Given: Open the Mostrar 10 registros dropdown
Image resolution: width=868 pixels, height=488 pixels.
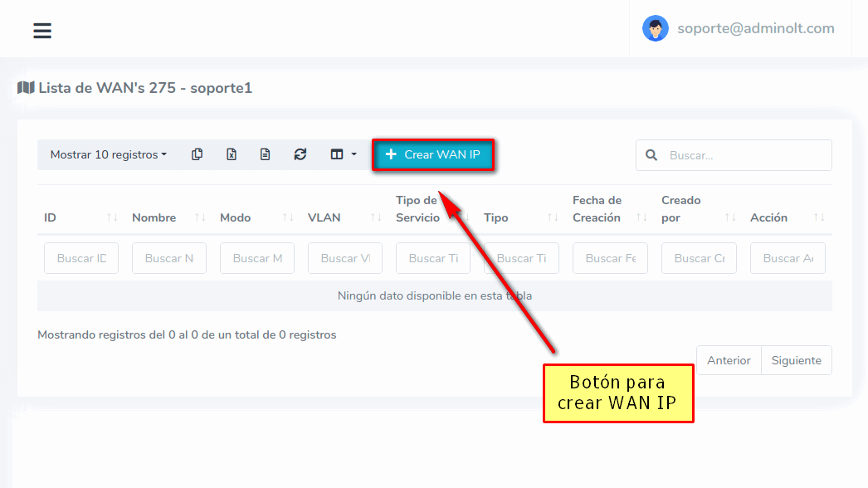Looking at the screenshot, I should pos(108,154).
